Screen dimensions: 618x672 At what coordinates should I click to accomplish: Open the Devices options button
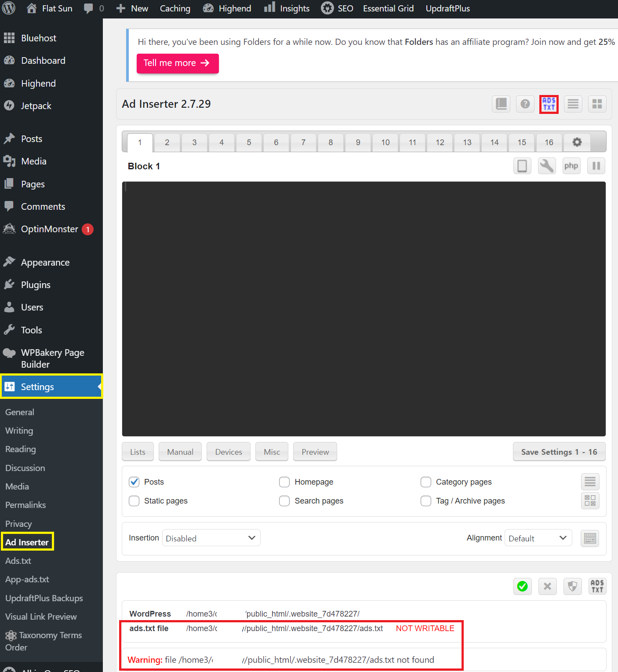click(229, 452)
